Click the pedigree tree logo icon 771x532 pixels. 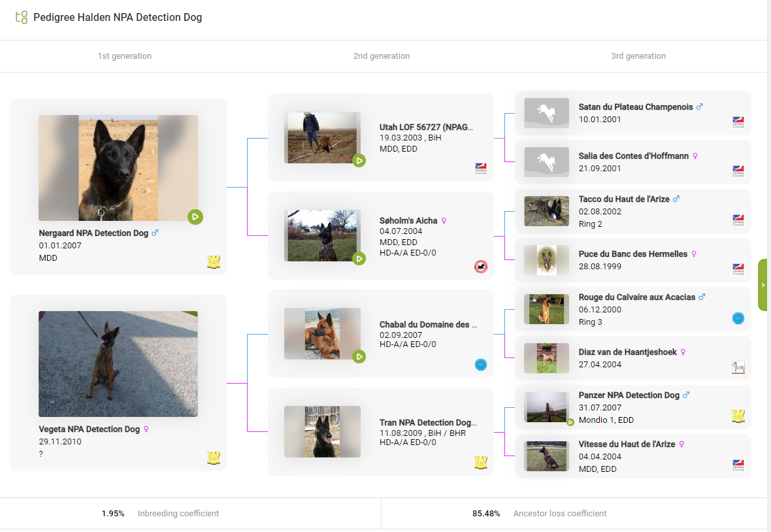(22, 18)
